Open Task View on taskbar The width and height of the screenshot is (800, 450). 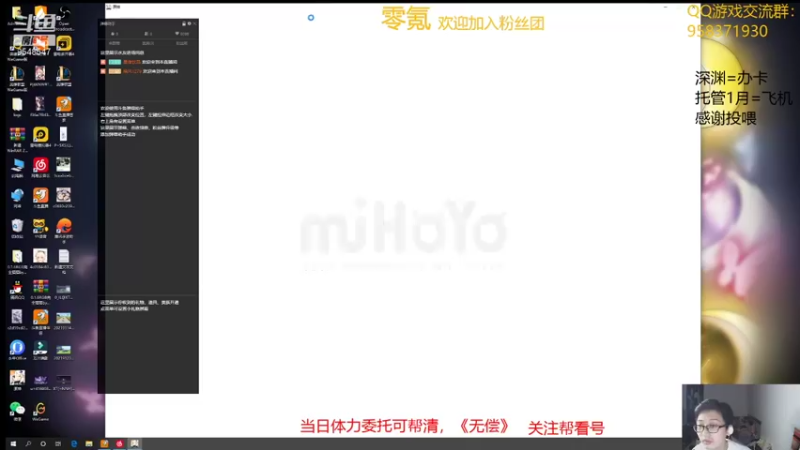[58, 444]
